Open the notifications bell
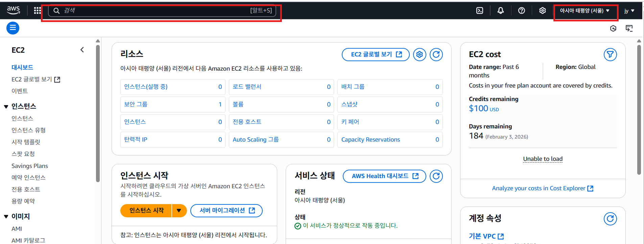644x244 pixels. point(501,10)
